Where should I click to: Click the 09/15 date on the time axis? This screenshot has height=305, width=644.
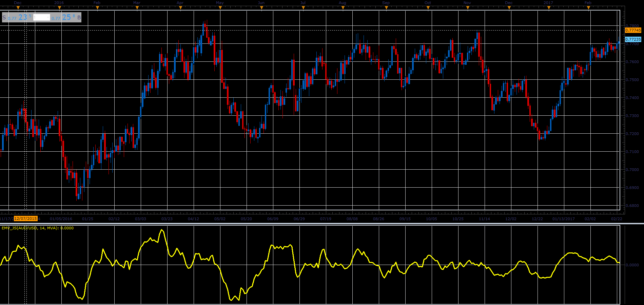(x=405, y=219)
